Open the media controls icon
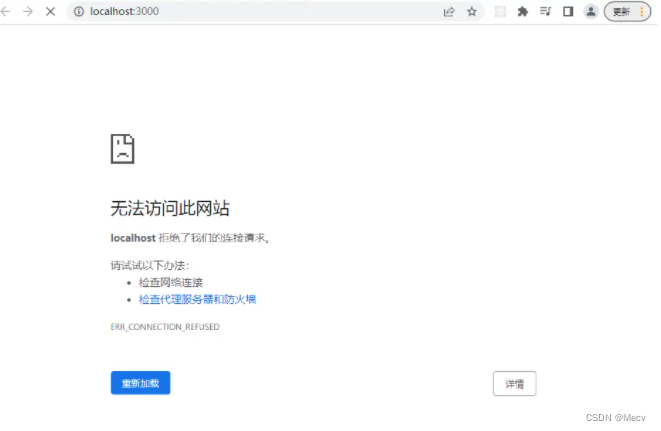This screenshot has height=431, width=661. pyautogui.click(x=545, y=11)
